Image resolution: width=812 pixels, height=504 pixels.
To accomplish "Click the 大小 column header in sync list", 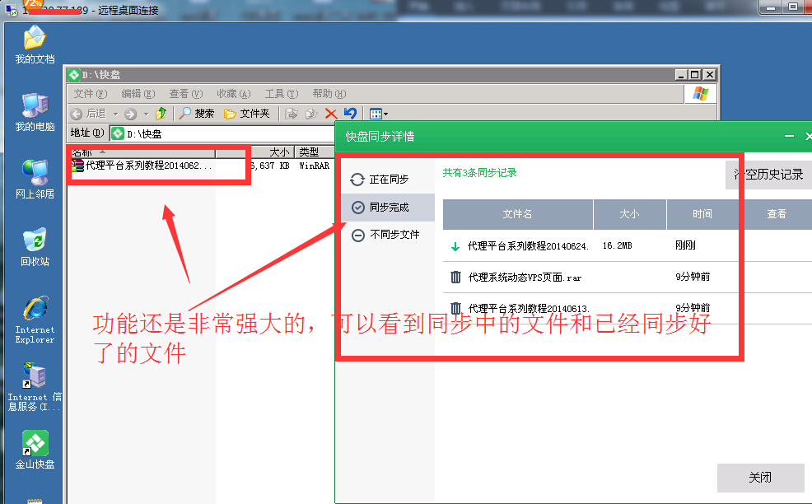I will coord(630,214).
